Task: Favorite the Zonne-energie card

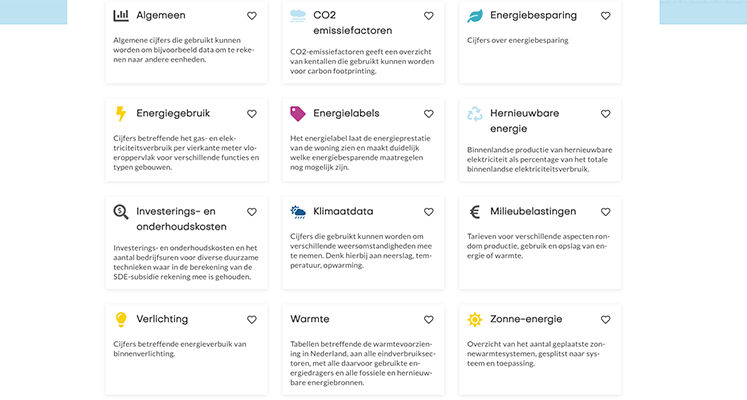Action: click(606, 320)
